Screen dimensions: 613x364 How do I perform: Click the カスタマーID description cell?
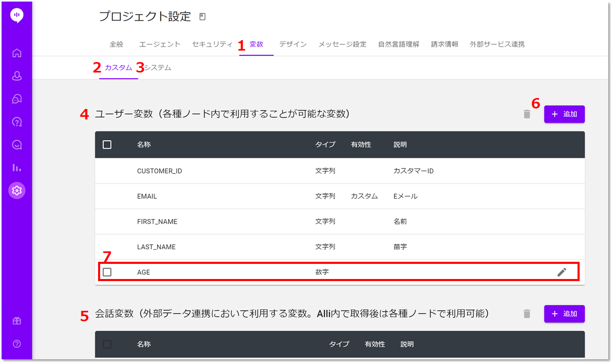[x=414, y=171]
